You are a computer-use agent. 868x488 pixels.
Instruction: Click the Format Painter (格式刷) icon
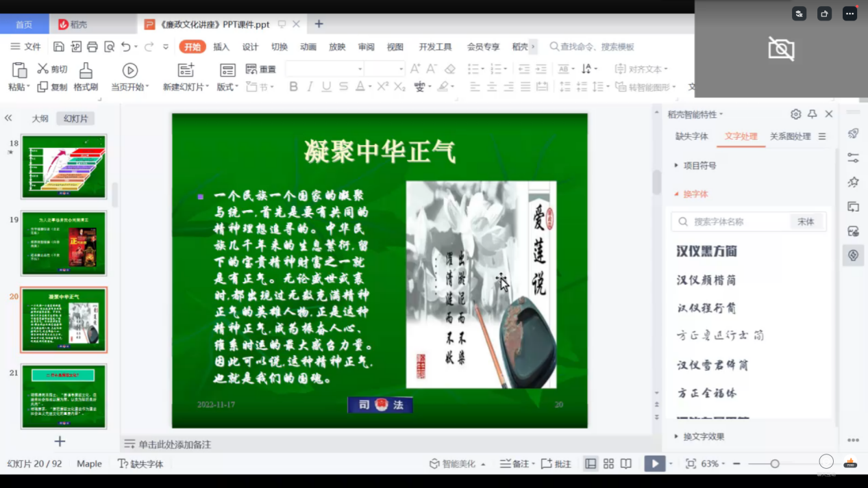click(x=86, y=70)
